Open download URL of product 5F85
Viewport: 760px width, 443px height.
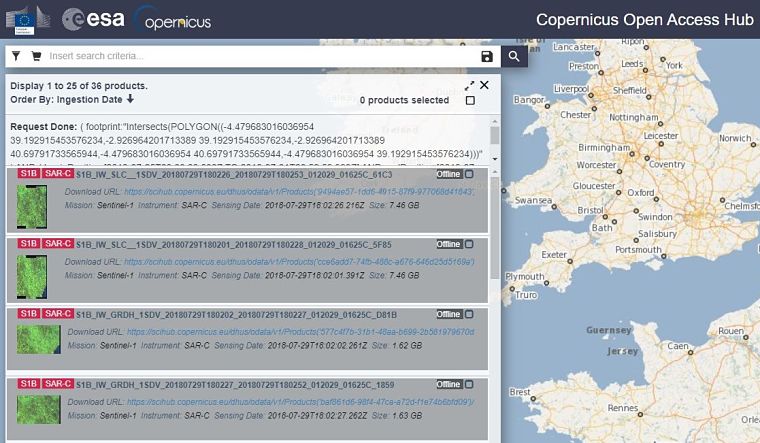(299, 262)
